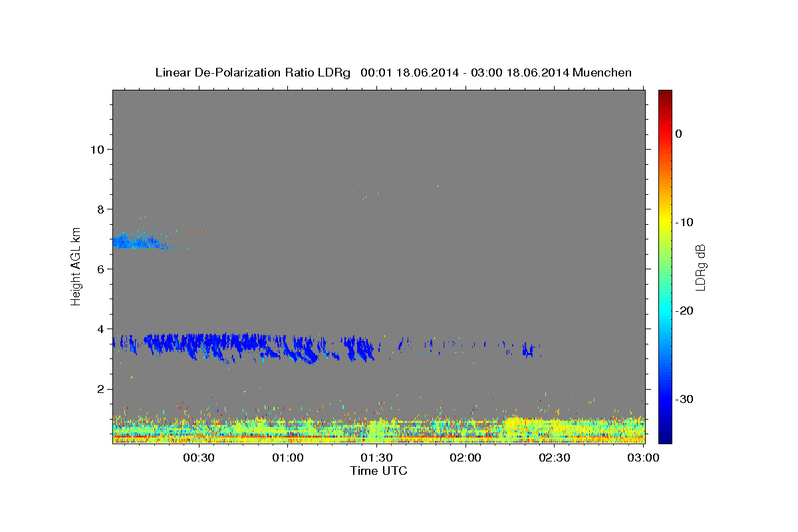
Task: Click the height tick label 8
Action: tap(101, 209)
